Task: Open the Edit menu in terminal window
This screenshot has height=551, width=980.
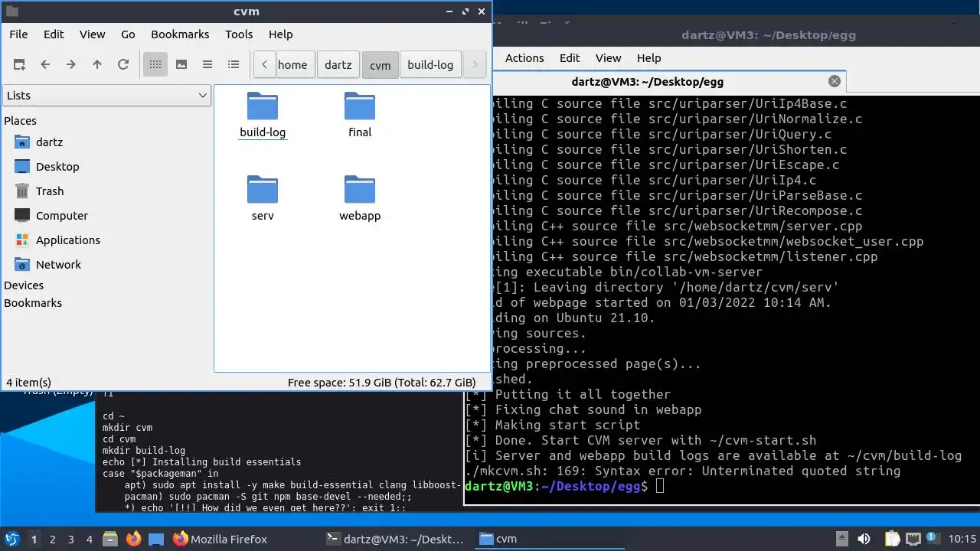Action: (x=570, y=58)
